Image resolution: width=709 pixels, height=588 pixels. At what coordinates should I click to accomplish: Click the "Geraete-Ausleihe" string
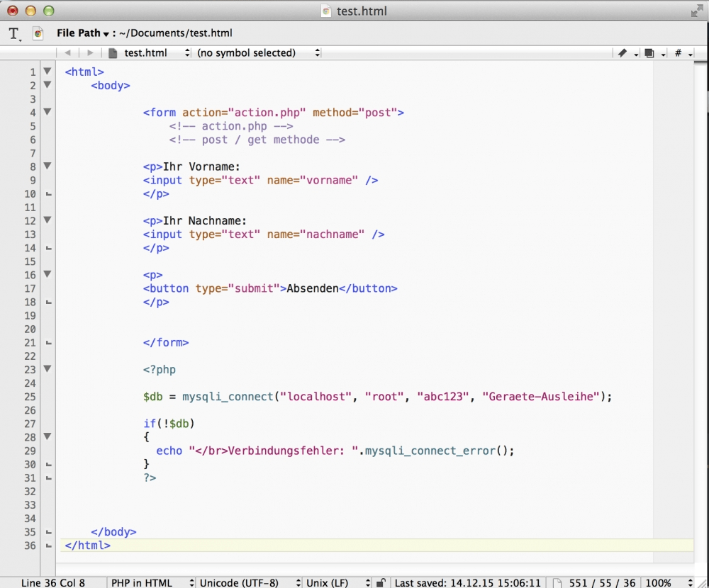coord(541,397)
